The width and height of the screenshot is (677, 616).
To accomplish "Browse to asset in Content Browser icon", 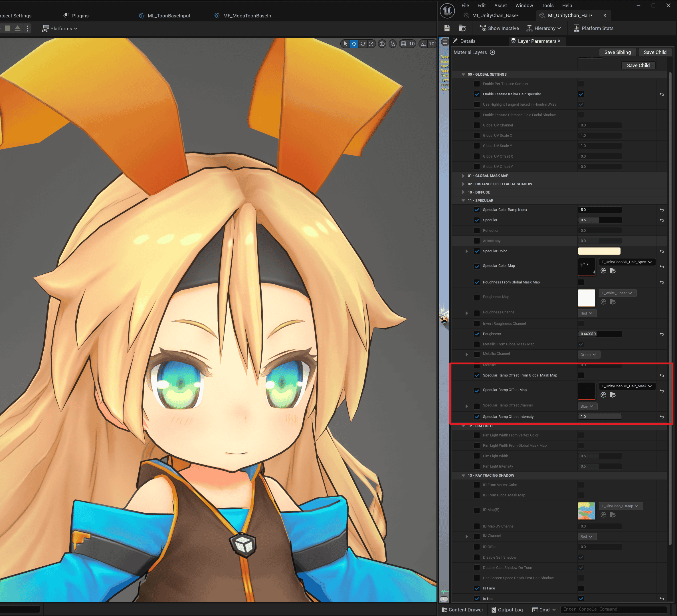I will (x=462, y=28).
